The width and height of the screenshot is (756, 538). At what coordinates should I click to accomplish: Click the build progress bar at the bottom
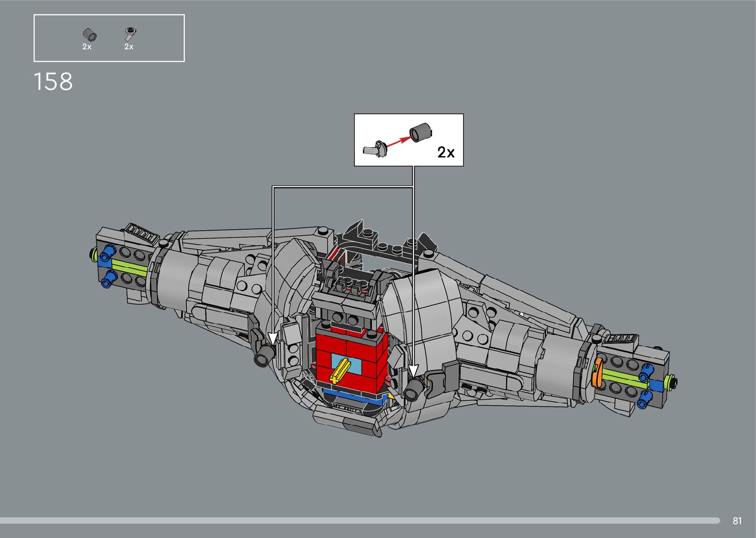click(359, 520)
